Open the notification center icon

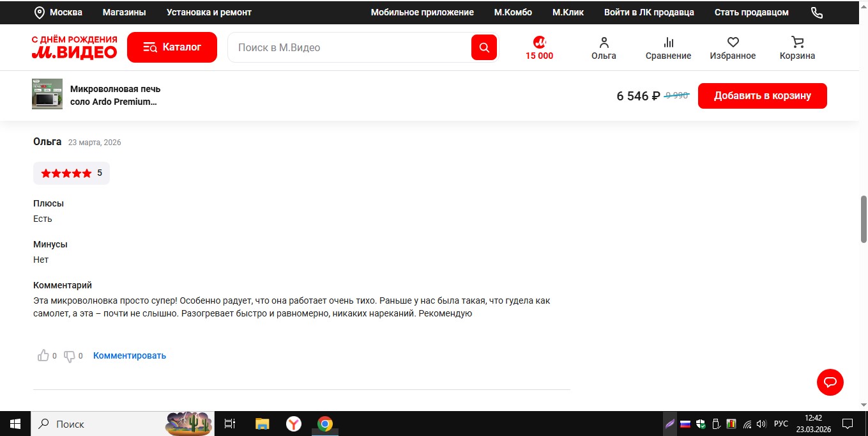click(848, 424)
